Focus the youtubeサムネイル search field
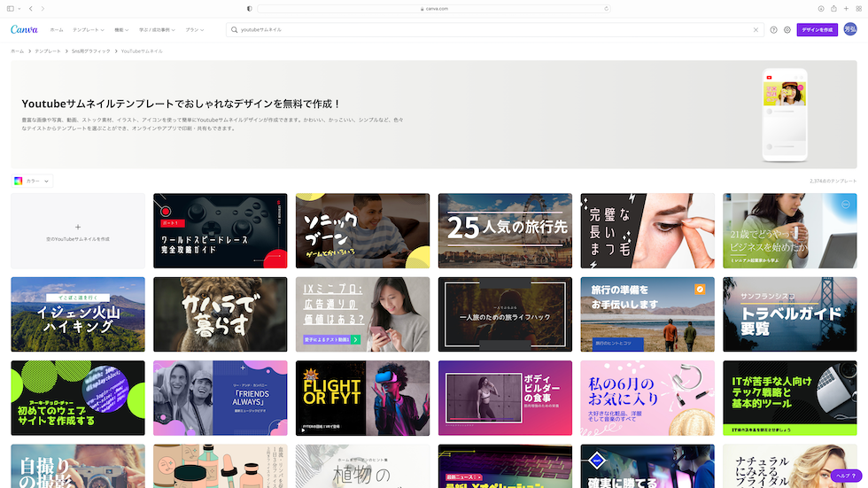The image size is (868, 488). point(495,30)
